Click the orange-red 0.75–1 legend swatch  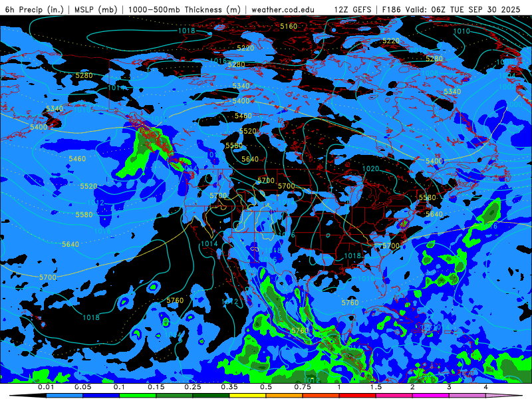pyautogui.click(x=321, y=396)
